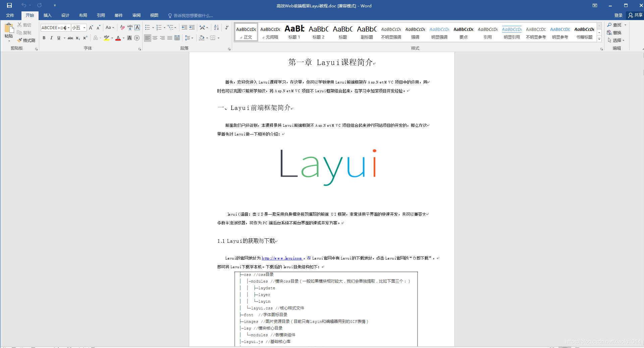The image size is (644, 348).
Task: Toggle the left-align paragraph button
Action: [x=148, y=38]
